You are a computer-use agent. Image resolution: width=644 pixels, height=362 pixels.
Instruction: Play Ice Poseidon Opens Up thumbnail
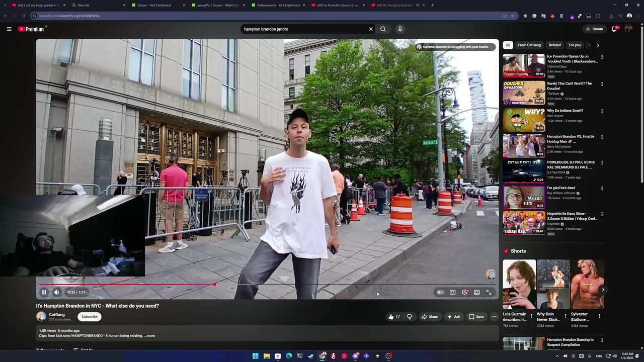(524, 65)
